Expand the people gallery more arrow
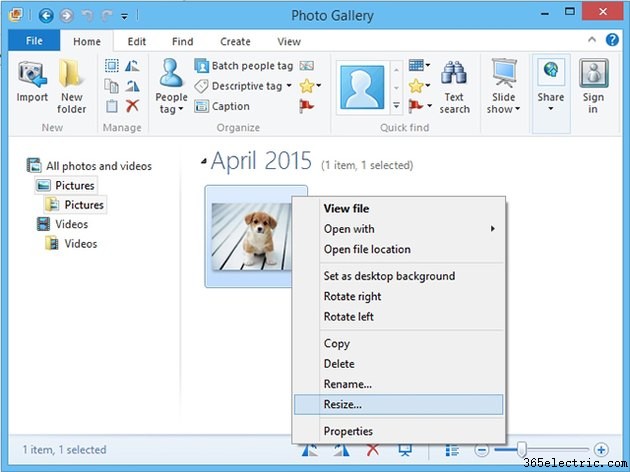This screenshot has width=630, height=472. (x=396, y=106)
